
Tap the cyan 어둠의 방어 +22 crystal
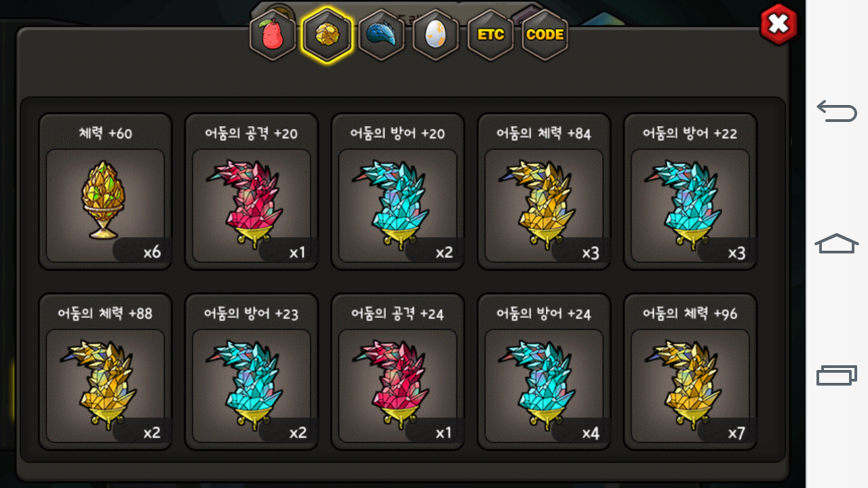(690, 192)
